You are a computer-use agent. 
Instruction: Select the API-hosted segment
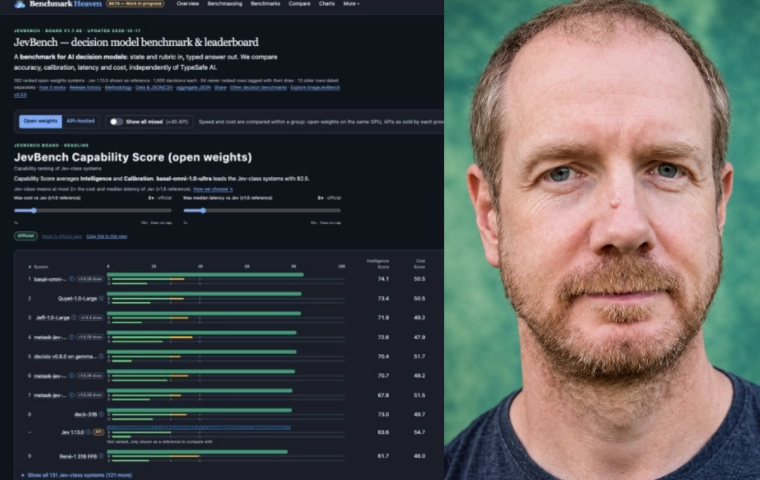click(x=80, y=121)
